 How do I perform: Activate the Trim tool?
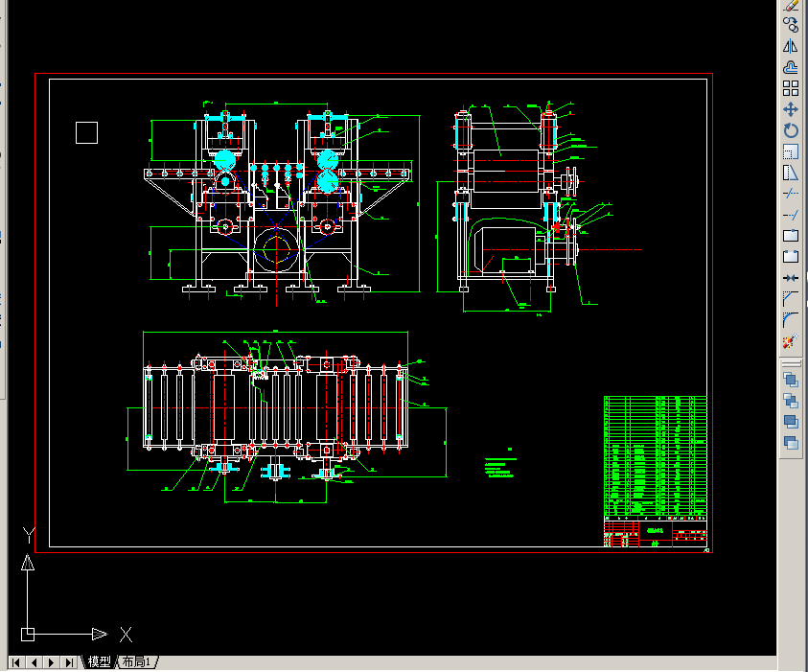(x=791, y=194)
